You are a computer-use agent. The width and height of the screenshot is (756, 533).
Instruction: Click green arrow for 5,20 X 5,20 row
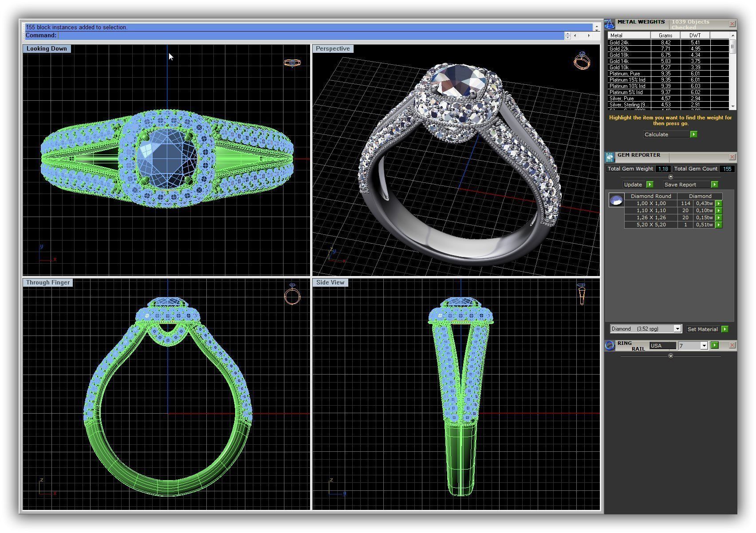coord(719,225)
